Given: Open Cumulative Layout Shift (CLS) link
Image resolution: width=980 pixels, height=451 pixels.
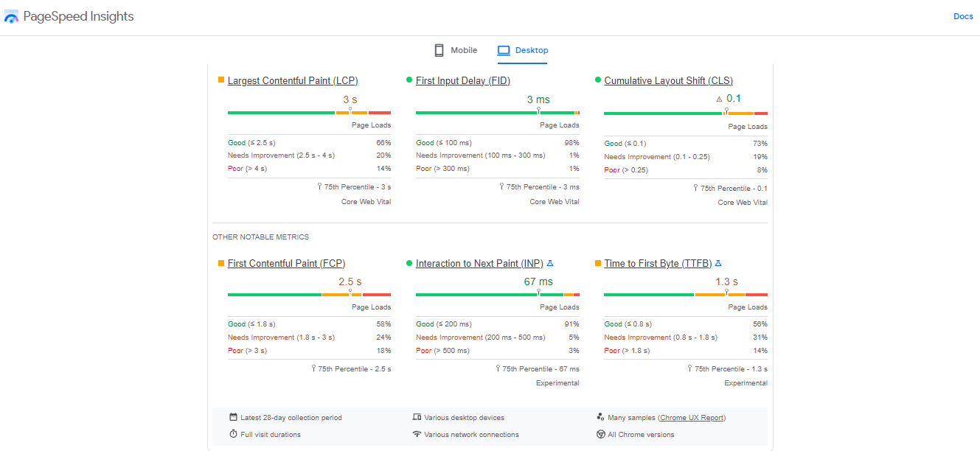Looking at the screenshot, I should tap(668, 80).
